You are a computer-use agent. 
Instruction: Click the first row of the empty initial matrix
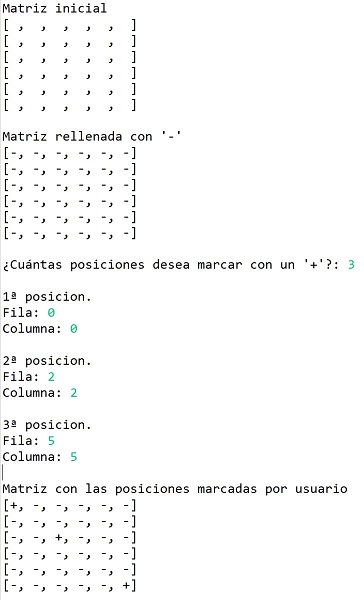click(70, 25)
